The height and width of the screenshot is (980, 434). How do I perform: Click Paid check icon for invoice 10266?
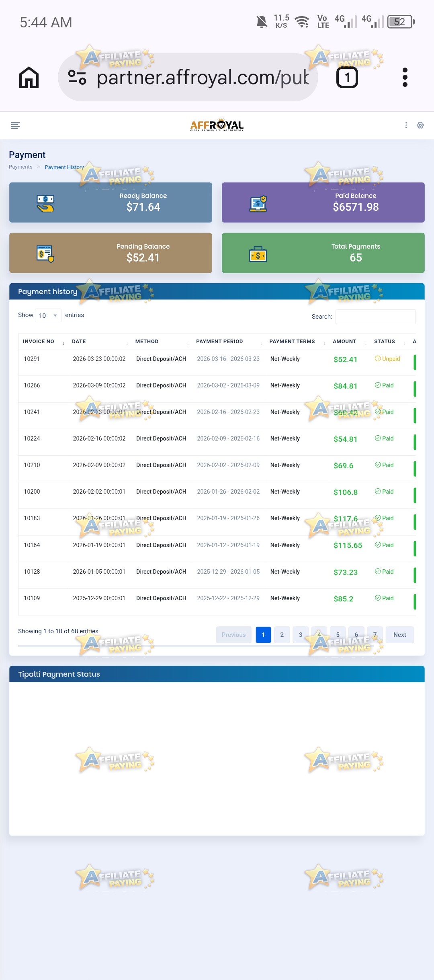coord(378,385)
